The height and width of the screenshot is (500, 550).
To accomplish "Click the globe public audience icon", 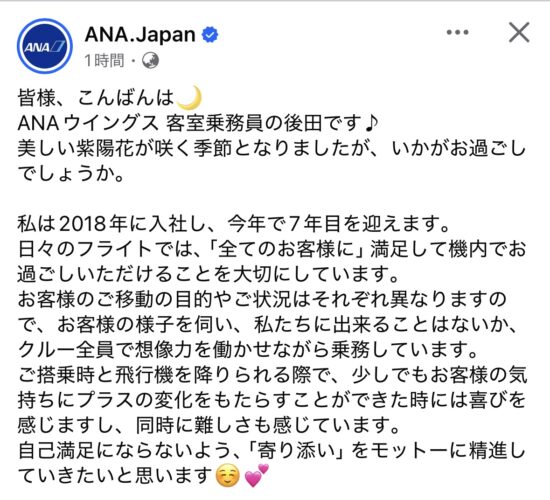I will (x=150, y=61).
